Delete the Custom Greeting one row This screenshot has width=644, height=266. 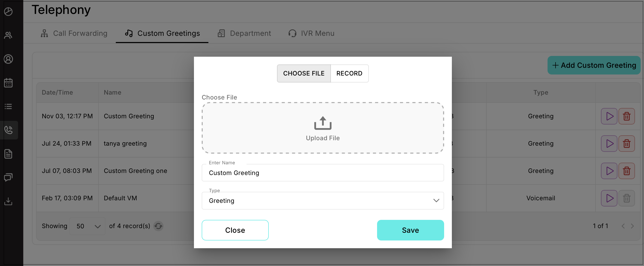pos(626,171)
